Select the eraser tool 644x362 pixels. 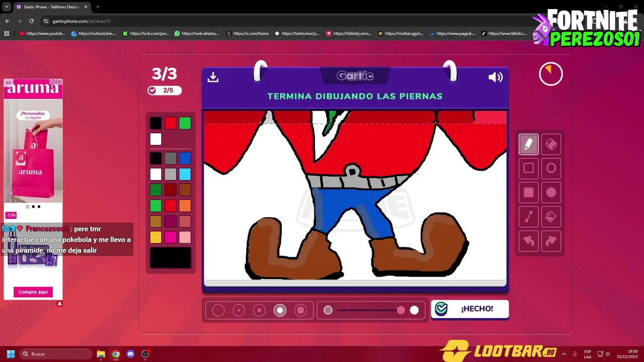(x=551, y=144)
